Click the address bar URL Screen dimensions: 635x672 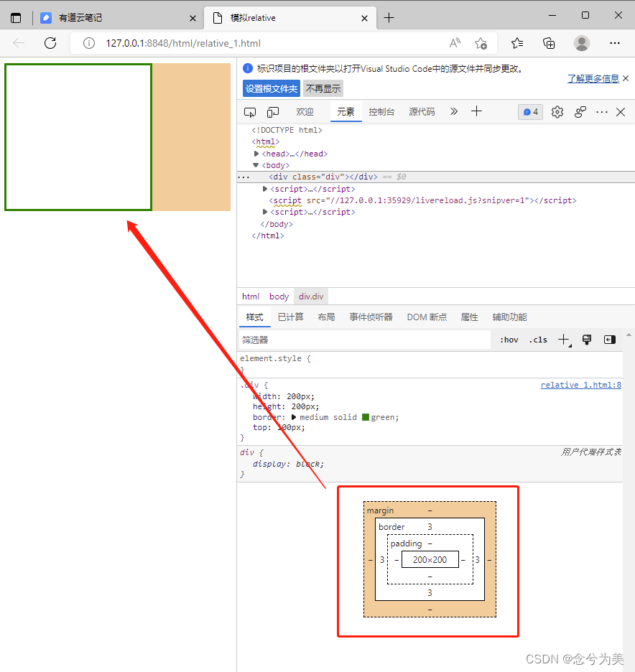[183, 43]
